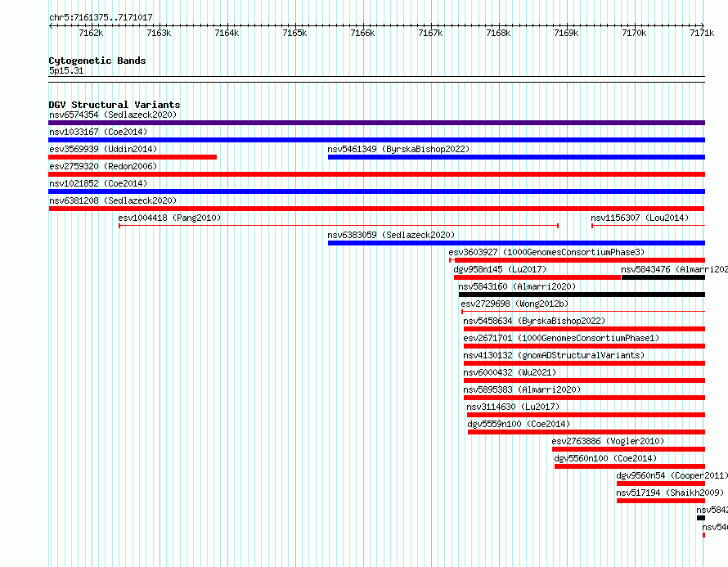Open nsv5461349 (ByrskaBishop2022) label

(x=398, y=149)
